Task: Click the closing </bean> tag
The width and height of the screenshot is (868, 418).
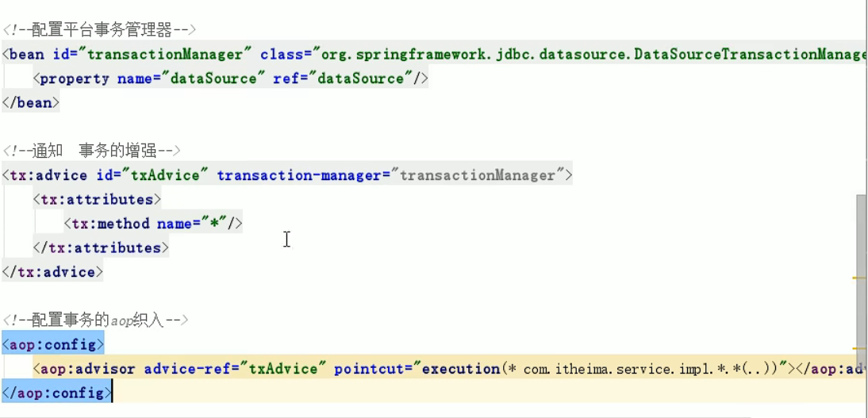Action: pyautogui.click(x=30, y=103)
